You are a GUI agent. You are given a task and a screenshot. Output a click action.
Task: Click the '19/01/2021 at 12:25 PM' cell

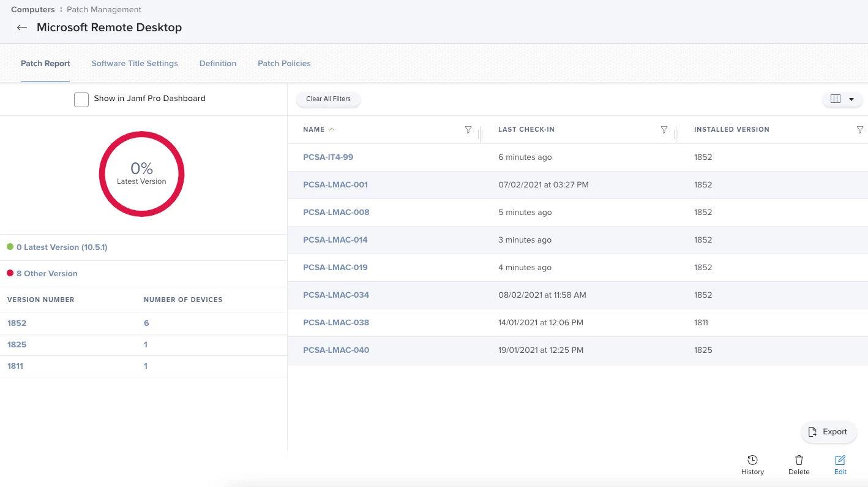541,350
